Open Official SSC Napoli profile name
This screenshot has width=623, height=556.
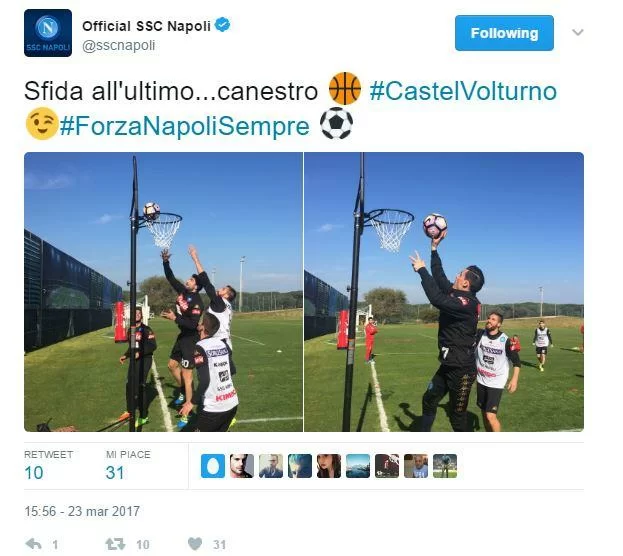[146, 26]
